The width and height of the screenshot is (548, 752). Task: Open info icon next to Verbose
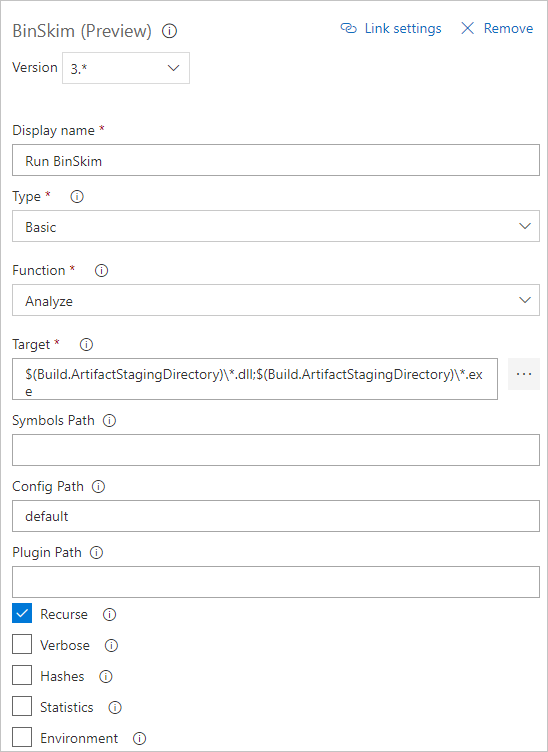click(x=111, y=646)
